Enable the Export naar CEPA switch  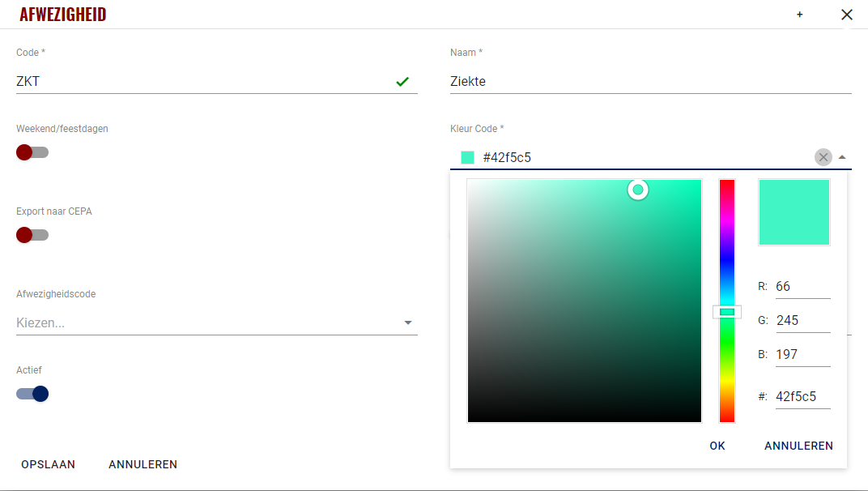pyautogui.click(x=32, y=235)
